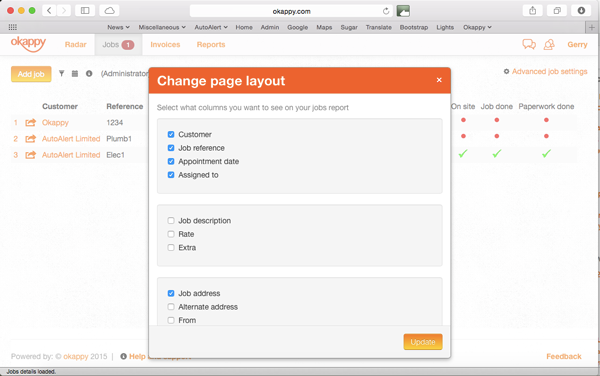The width and height of the screenshot is (600, 376).
Task: Click the okappy.com address bar
Action: point(291,11)
